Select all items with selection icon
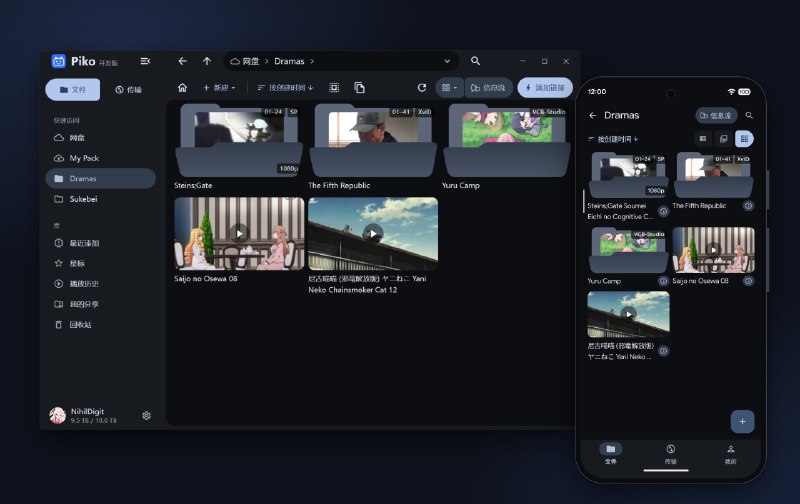Viewport: 800px width, 504px height. pyautogui.click(x=334, y=88)
